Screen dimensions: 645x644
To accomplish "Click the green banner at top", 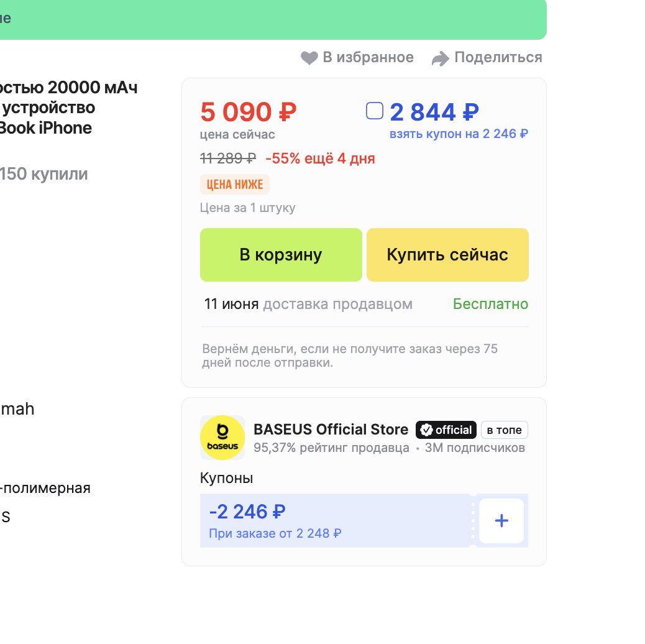I will [x=273, y=19].
